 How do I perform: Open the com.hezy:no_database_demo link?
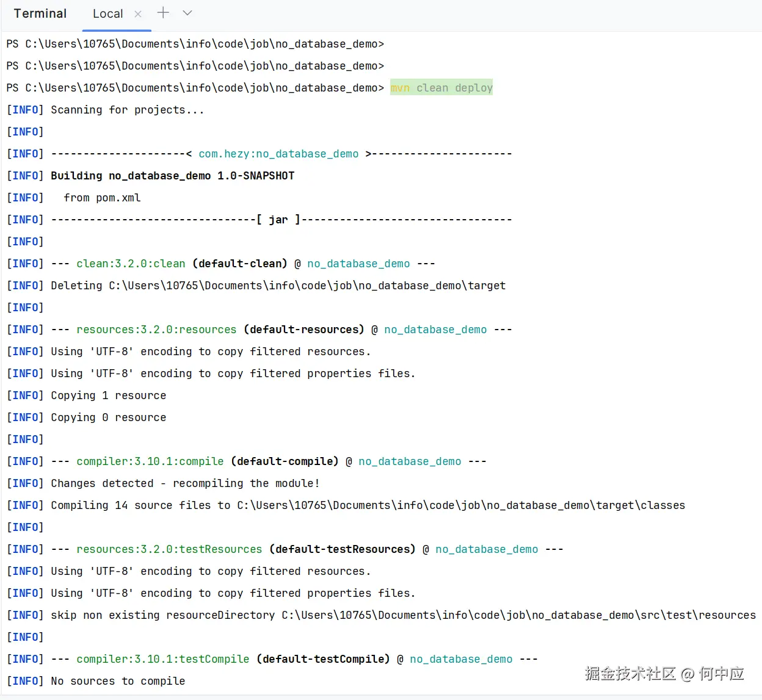pyautogui.click(x=278, y=154)
